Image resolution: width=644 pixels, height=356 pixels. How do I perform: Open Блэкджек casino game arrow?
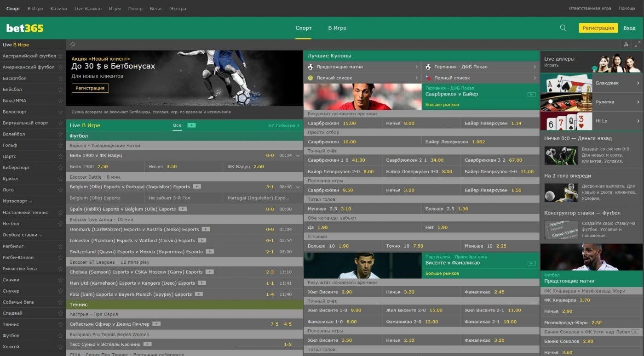(638, 83)
